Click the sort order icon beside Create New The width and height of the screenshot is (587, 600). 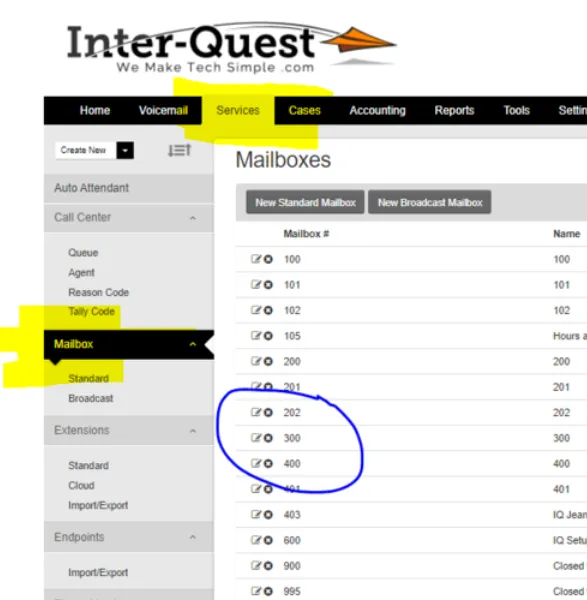pyautogui.click(x=179, y=150)
